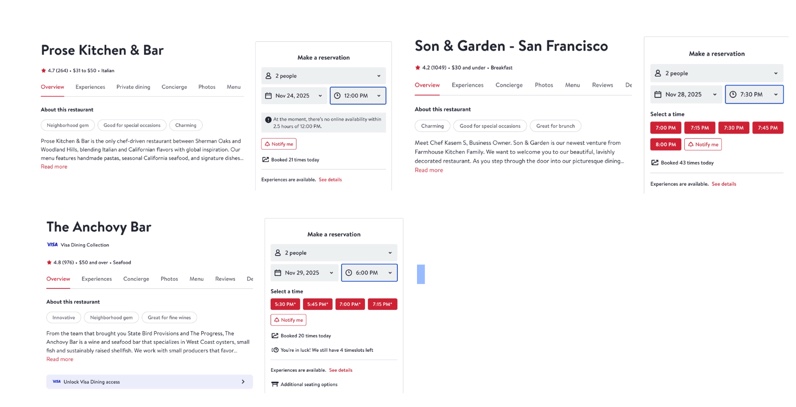This screenshot has width=796, height=407.
Task: Click the table icon for Additional seating options
Action: point(275,385)
